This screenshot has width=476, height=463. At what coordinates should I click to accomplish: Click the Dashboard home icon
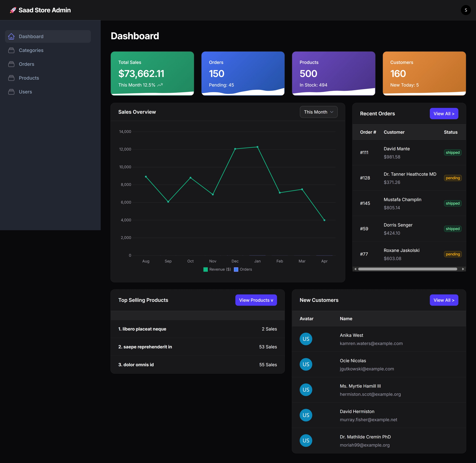click(x=11, y=36)
